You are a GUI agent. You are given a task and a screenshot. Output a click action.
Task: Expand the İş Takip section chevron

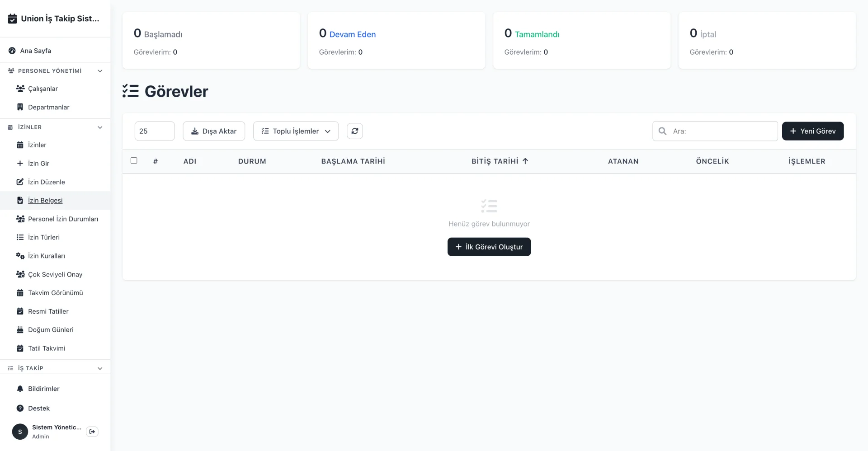point(100,368)
